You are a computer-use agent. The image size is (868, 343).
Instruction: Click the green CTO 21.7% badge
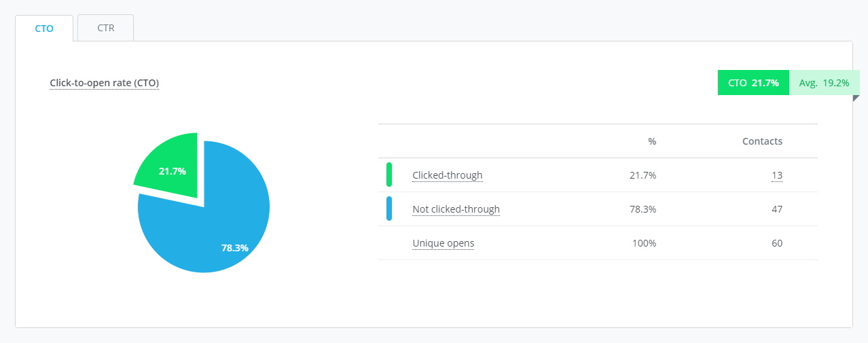point(753,83)
